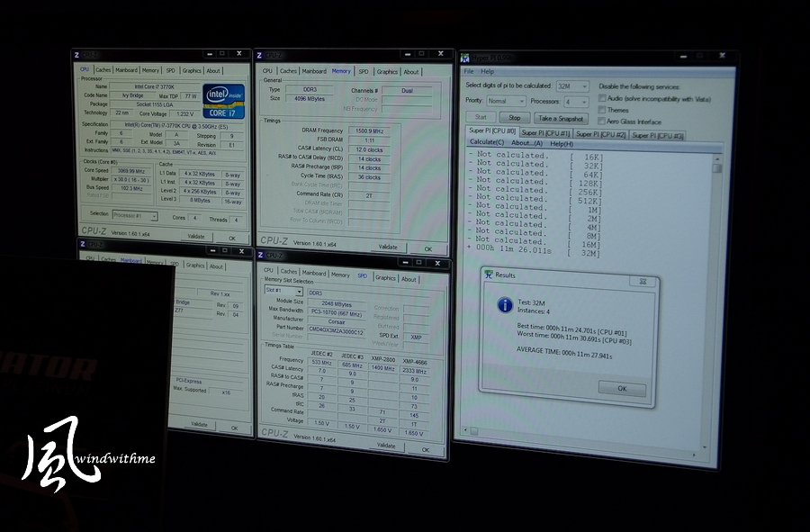This screenshot has height=532, width=810.
Task: Click Validate in CPU-Z CPU window
Action: coord(196,236)
